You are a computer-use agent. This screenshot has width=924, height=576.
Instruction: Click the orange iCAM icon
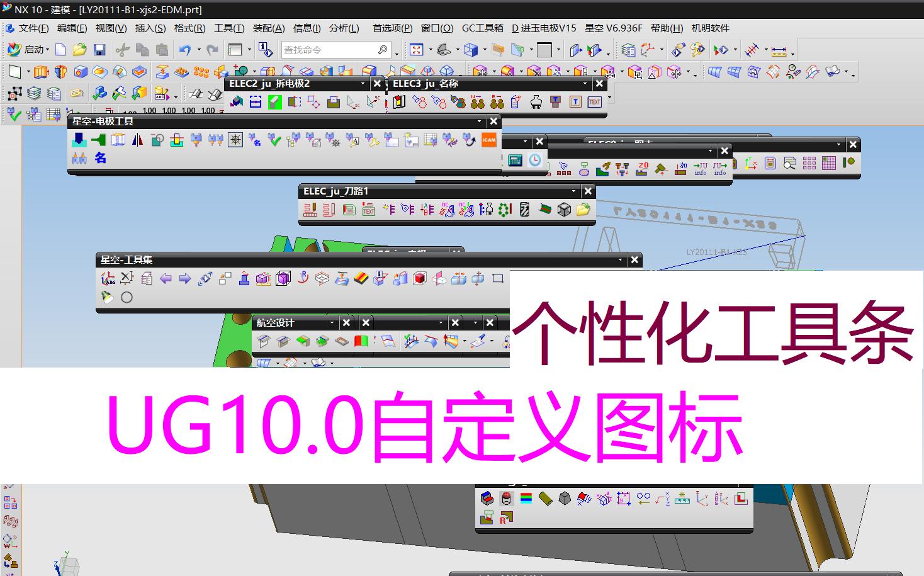click(x=489, y=140)
